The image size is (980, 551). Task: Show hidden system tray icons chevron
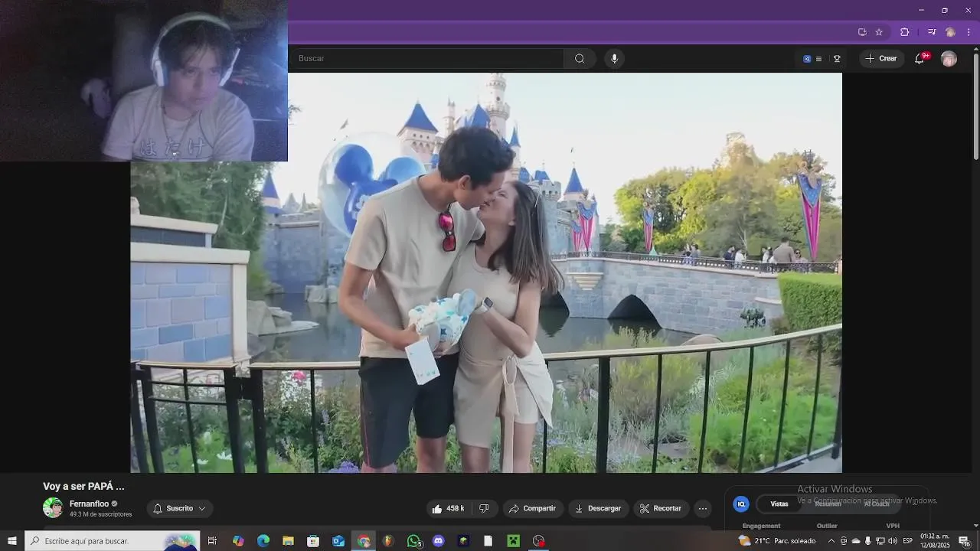point(831,541)
